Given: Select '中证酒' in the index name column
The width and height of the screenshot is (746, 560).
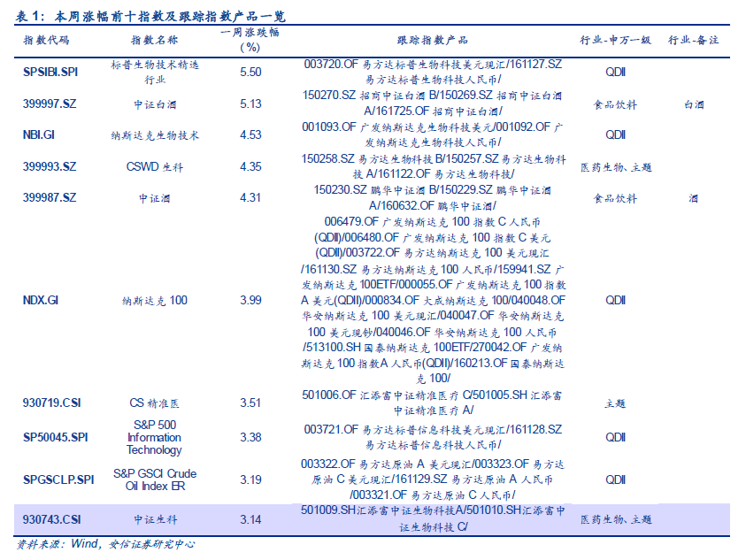Looking at the screenshot, I should [x=155, y=198].
